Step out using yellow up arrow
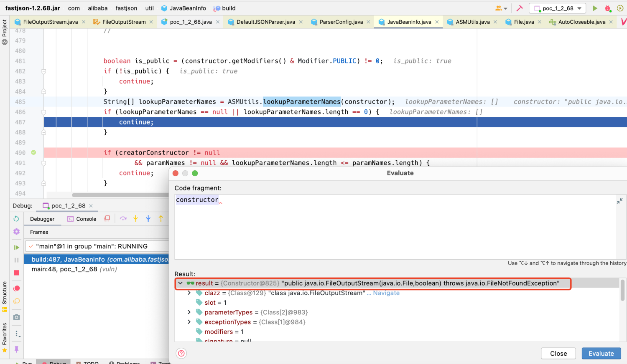627x364 pixels. pos(161,218)
